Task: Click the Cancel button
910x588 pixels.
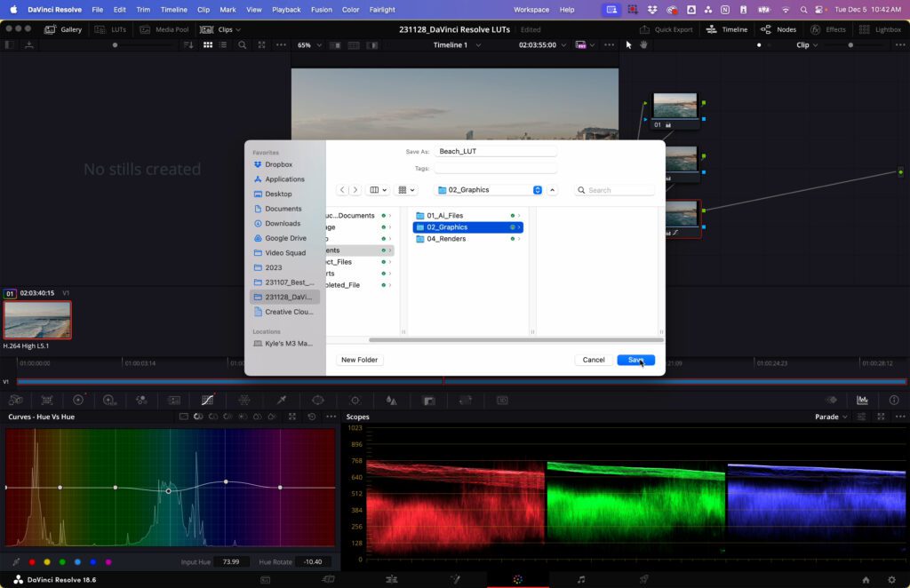Action: (594, 360)
